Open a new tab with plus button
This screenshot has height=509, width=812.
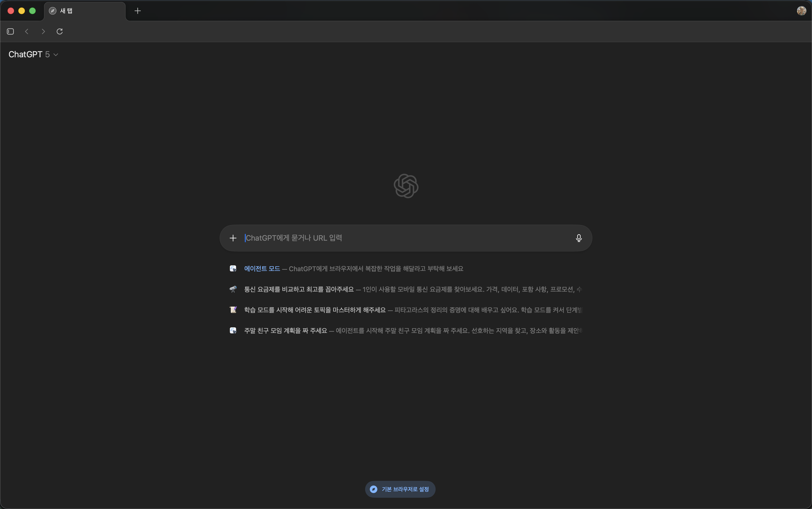137,11
